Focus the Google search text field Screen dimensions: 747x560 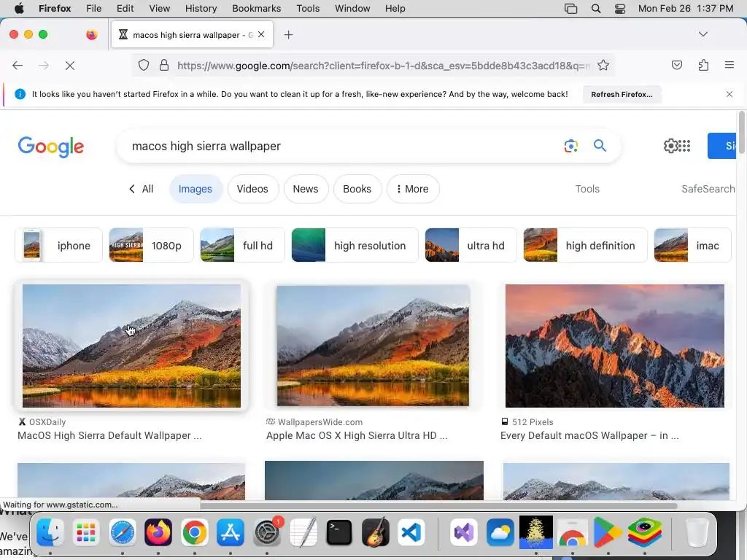point(343,146)
